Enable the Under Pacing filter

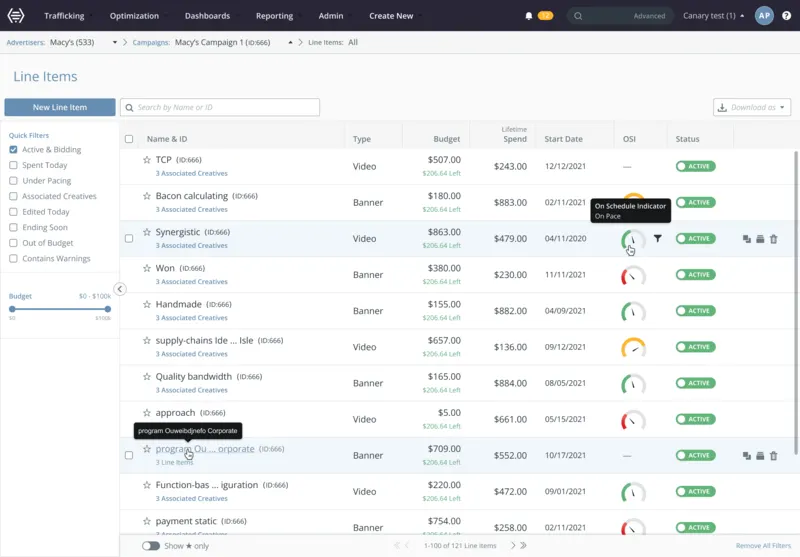click(13, 181)
